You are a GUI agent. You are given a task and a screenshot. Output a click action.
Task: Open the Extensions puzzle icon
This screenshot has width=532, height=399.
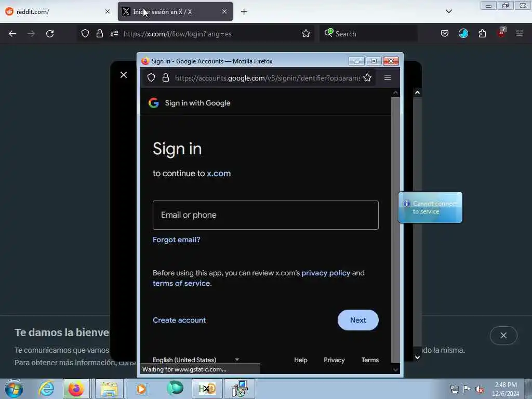point(482,33)
